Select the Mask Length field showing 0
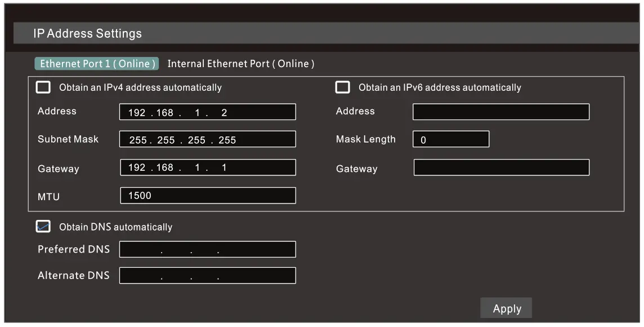The width and height of the screenshot is (644, 327). [450, 139]
